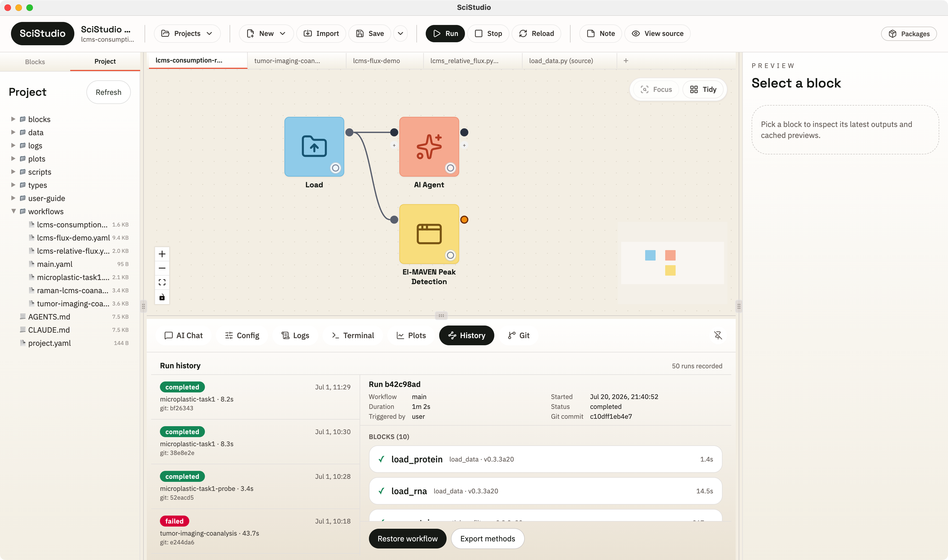Click Restore workflow
Image resolution: width=948 pixels, height=560 pixels.
408,539
